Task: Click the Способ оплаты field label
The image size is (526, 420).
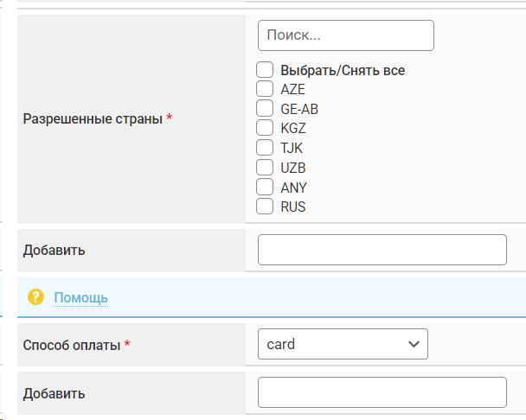Action: coord(71,344)
